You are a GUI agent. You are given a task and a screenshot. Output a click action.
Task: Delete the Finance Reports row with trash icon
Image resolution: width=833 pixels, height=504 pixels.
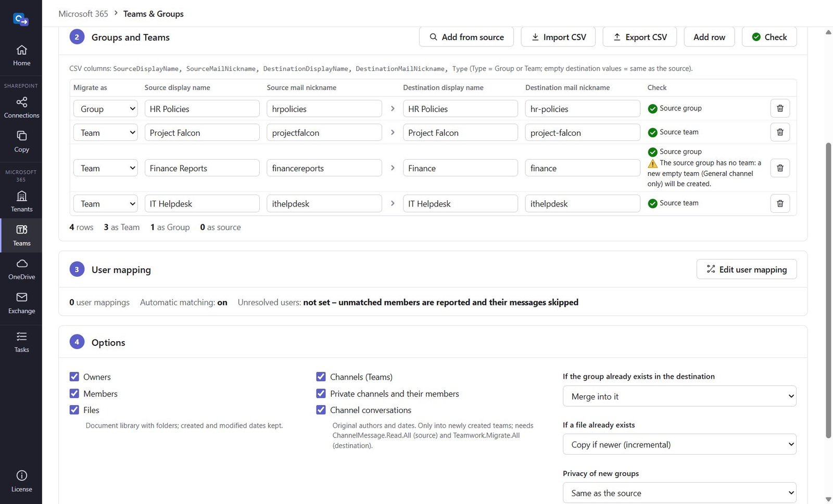pos(780,168)
